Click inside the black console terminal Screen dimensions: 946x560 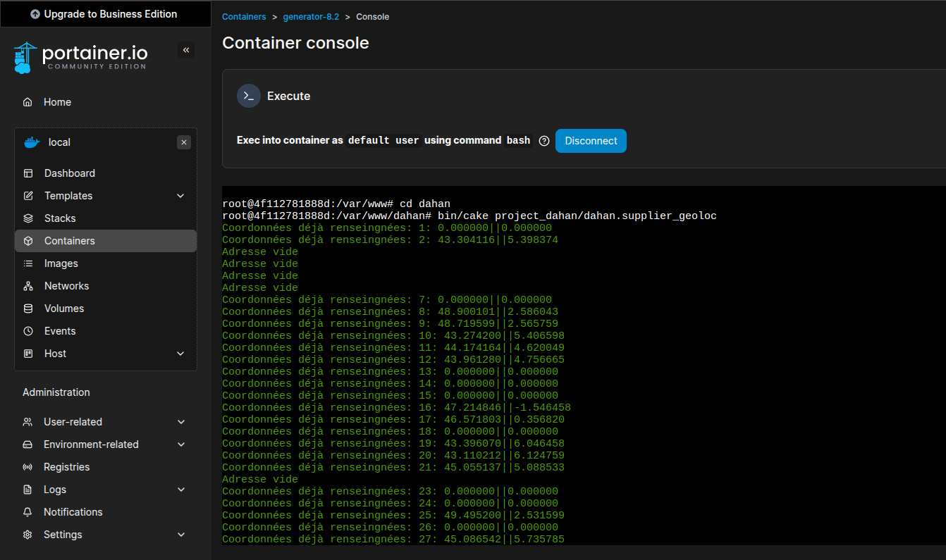click(584, 366)
